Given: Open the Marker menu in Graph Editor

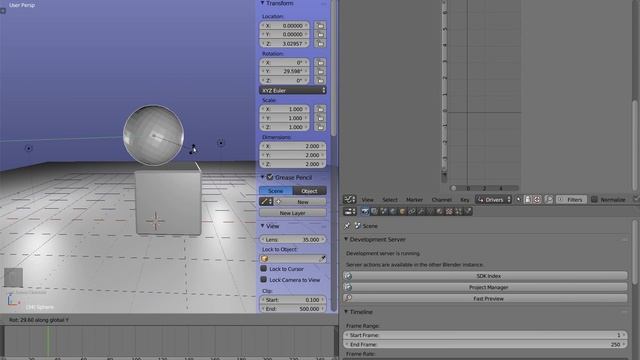Looking at the screenshot, I should coord(414,200).
